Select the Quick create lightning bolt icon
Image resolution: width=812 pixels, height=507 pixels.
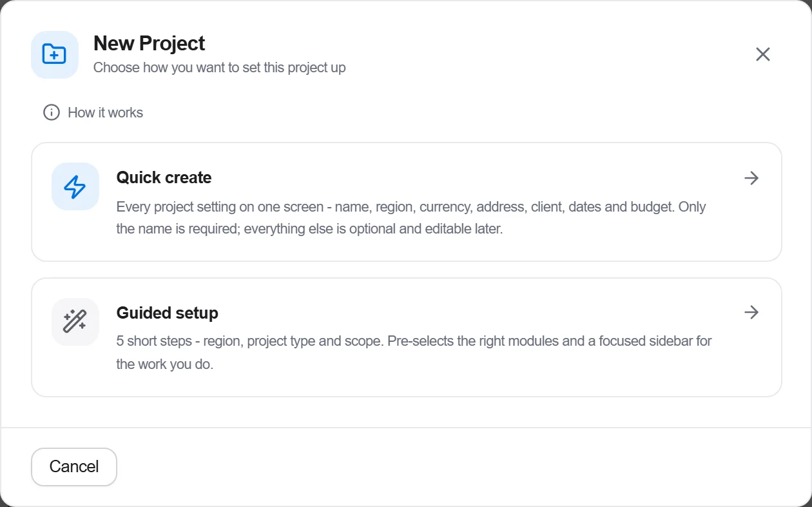(x=75, y=186)
